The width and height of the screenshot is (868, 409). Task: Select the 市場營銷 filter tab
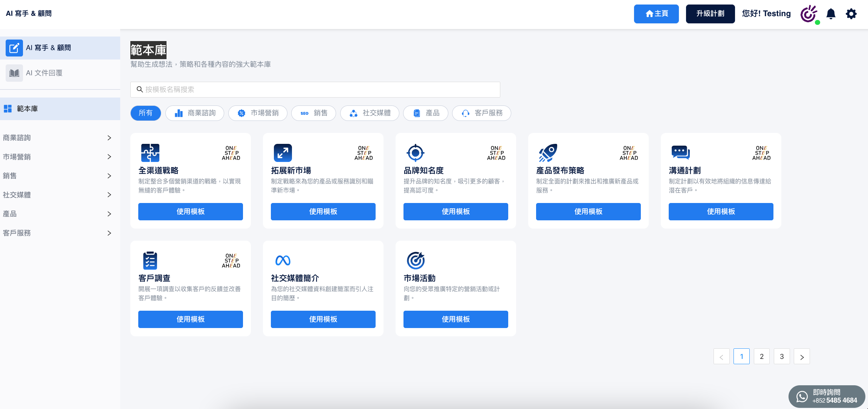point(258,113)
